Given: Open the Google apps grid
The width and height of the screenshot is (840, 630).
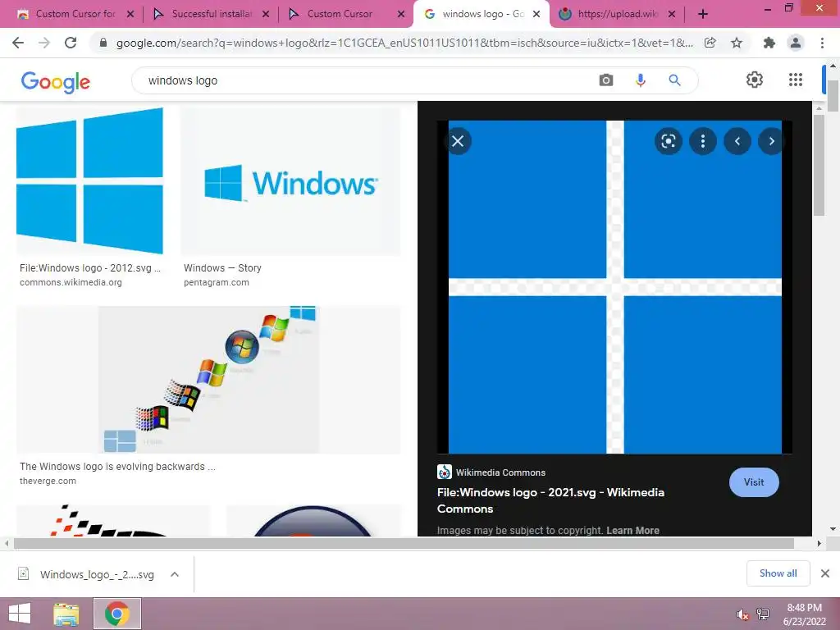Looking at the screenshot, I should tap(796, 80).
